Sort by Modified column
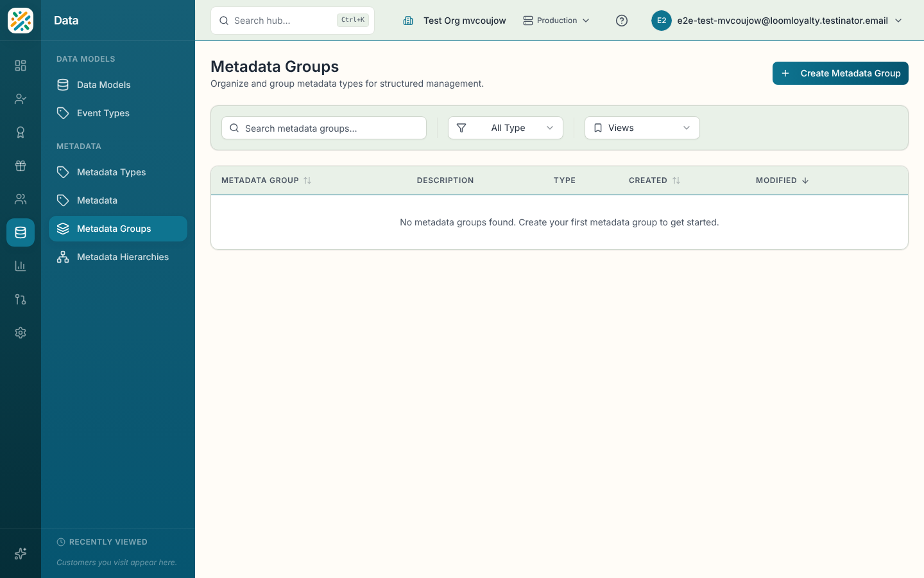Viewport: 924px width, 578px height. [x=782, y=180]
